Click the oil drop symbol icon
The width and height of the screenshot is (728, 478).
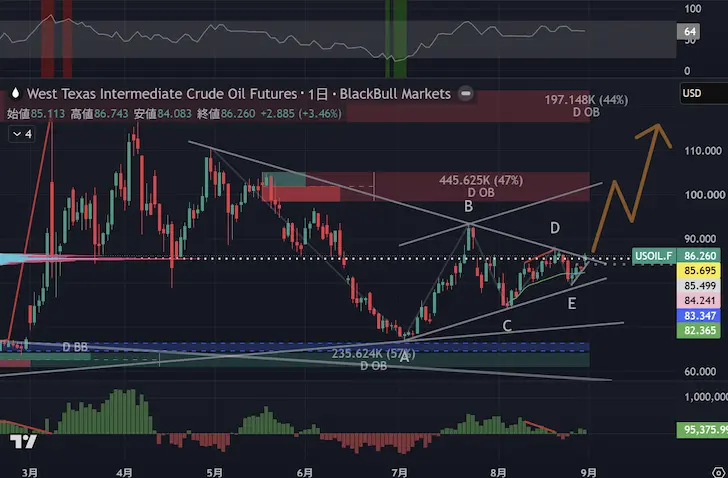pos(15,93)
